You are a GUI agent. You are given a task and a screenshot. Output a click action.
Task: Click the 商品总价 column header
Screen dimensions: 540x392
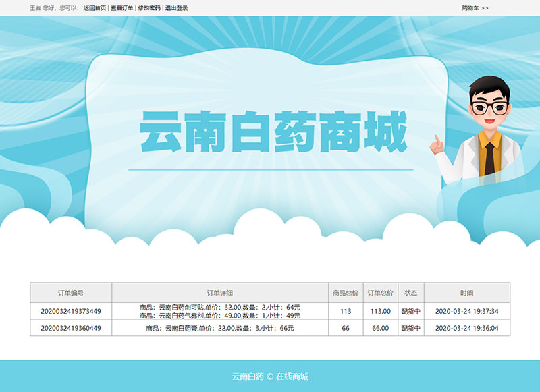click(346, 293)
